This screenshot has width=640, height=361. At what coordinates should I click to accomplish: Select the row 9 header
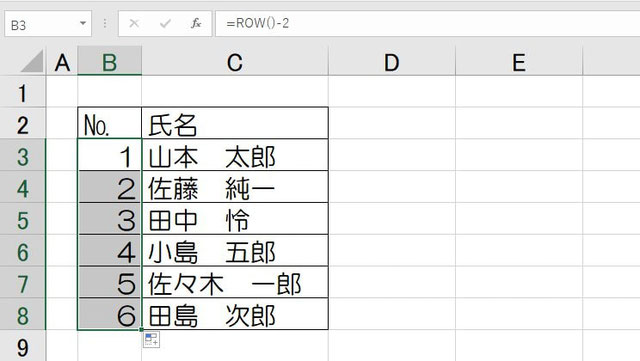point(23,346)
